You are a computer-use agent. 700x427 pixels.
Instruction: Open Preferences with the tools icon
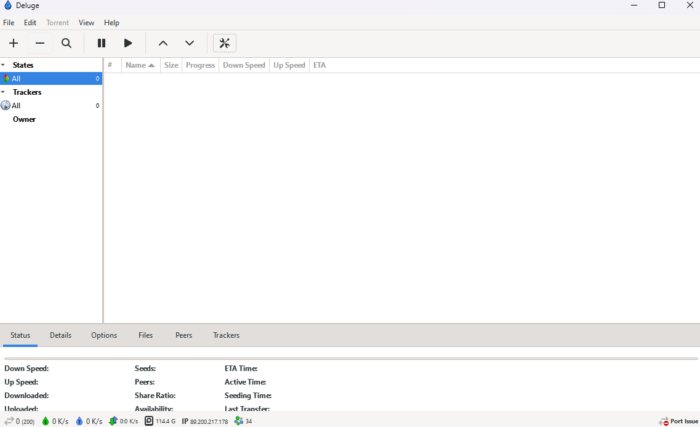(225, 43)
